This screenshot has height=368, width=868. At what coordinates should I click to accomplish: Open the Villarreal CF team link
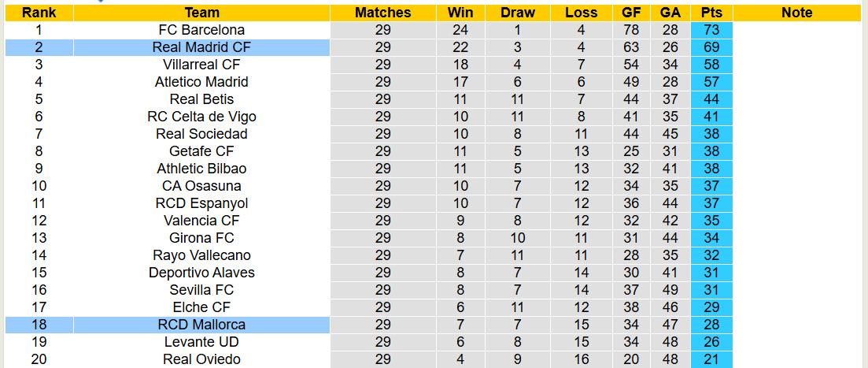pyautogui.click(x=201, y=65)
